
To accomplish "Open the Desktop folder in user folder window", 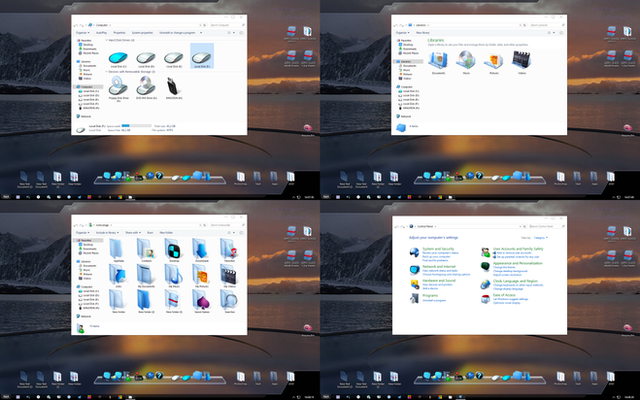I will pyautogui.click(x=173, y=248).
